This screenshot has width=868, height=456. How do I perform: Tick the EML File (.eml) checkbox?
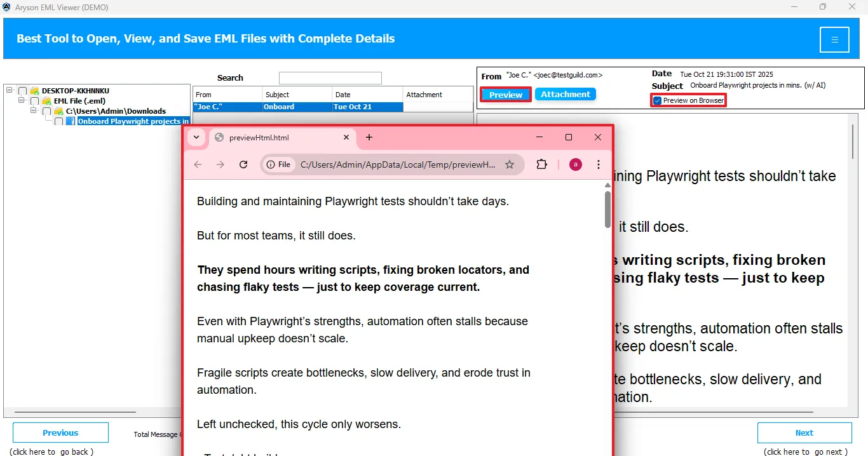(35, 101)
